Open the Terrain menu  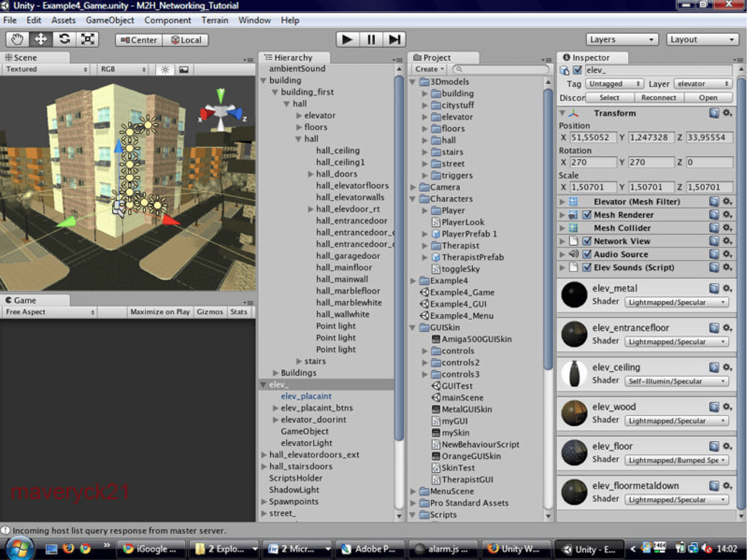coord(214,20)
